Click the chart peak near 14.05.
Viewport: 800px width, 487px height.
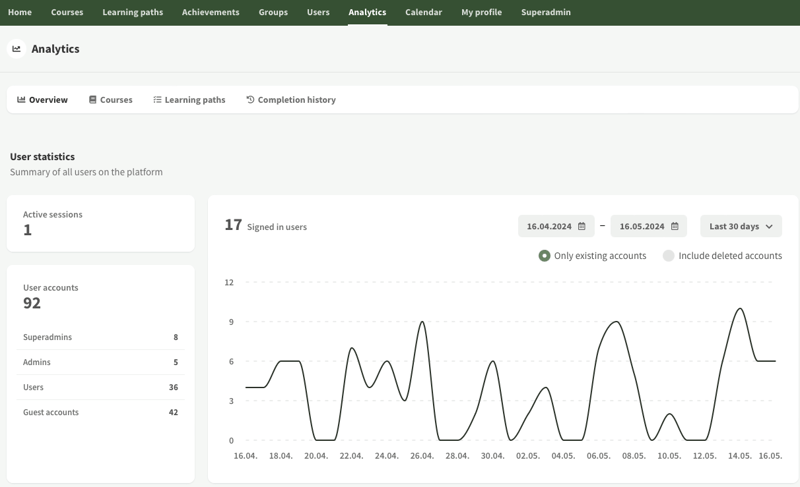tap(740, 309)
